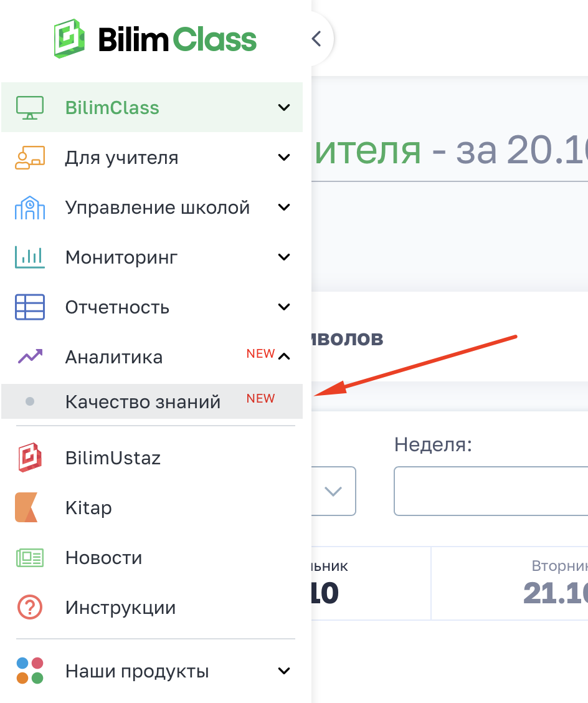588x703 pixels.
Task: Expand the Мониторинг chevron
Action: (x=283, y=257)
